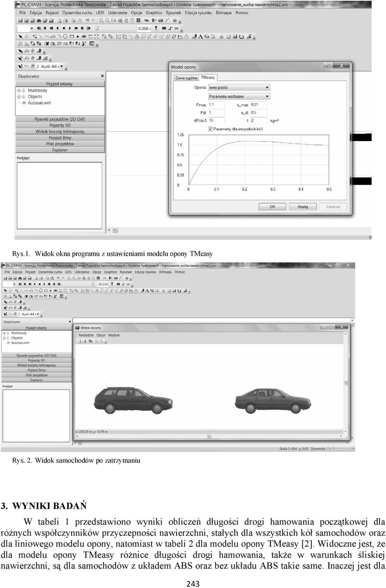Close Eksplorator panel in Widok boczny screenshot

point(70,322)
